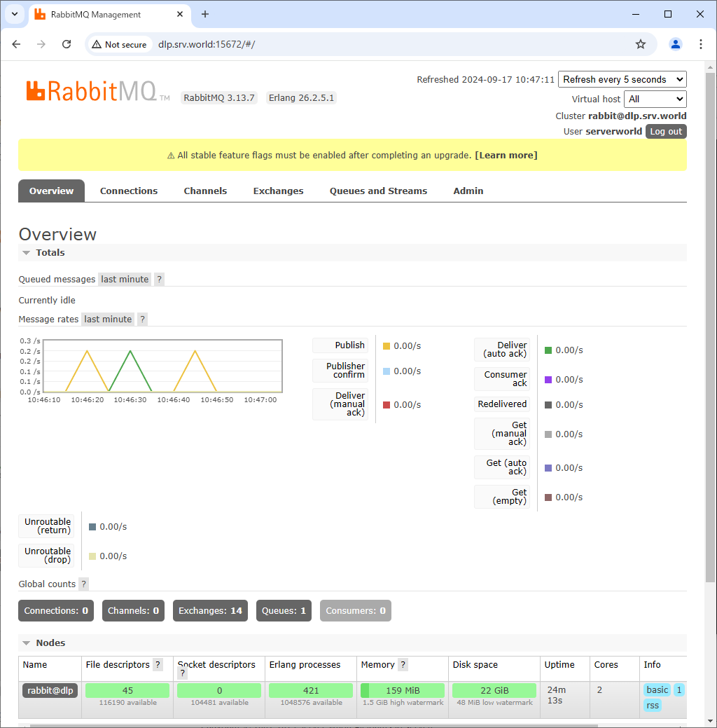Click the 159 MiB memory bar
Screen dimensions: 717x728
(403, 690)
